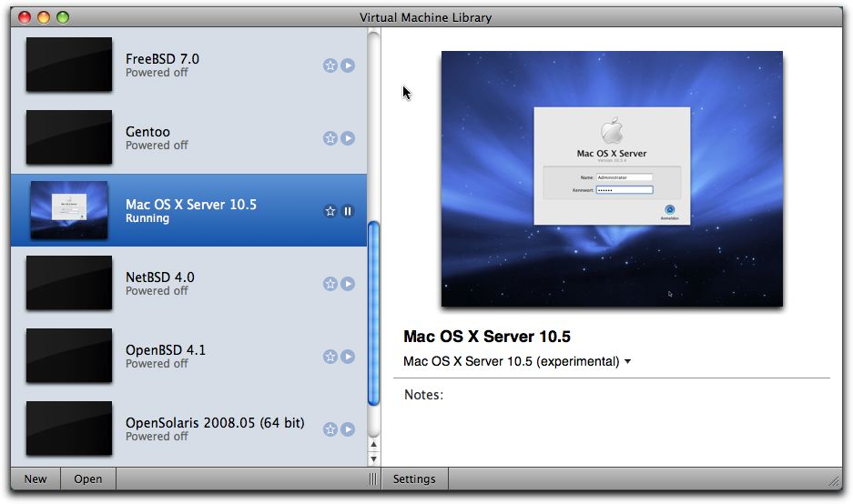The image size is (853, 504).
Task: Select the "Gentoo" name text
Action: click(147, 132)
